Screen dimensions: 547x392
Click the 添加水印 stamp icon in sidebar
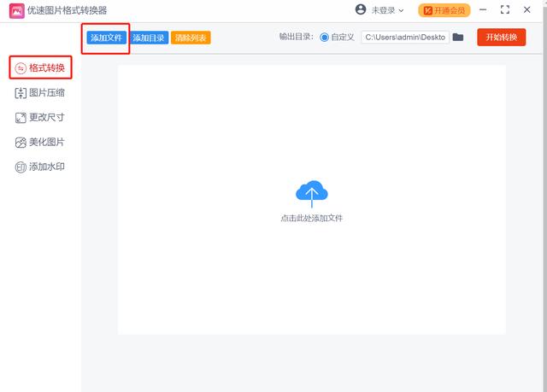[x=21, y=167]
